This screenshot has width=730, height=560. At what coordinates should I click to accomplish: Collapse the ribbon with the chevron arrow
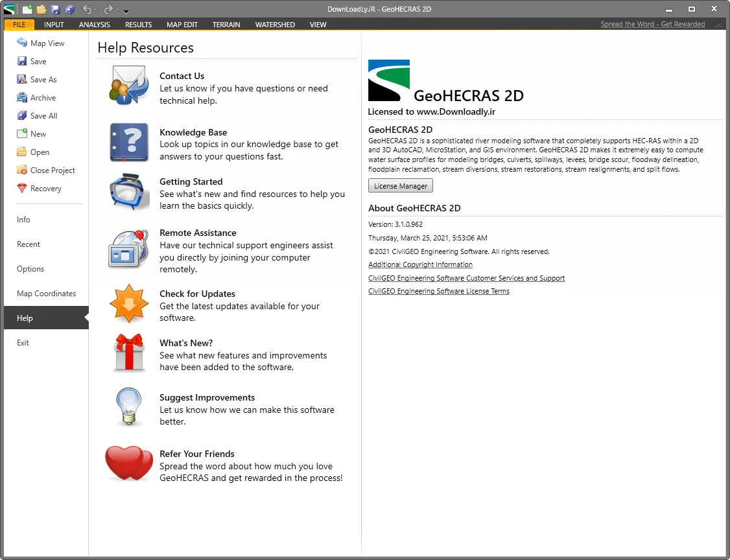click(x=719, y=25)
